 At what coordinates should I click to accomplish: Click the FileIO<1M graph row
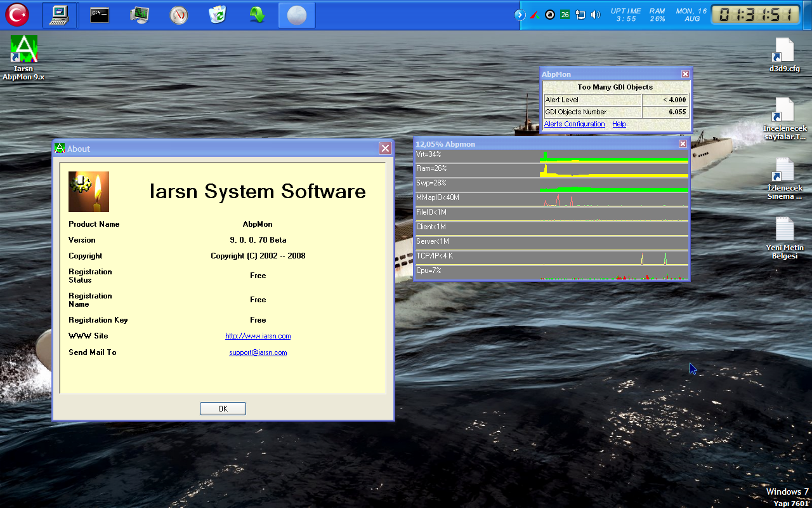551,215
